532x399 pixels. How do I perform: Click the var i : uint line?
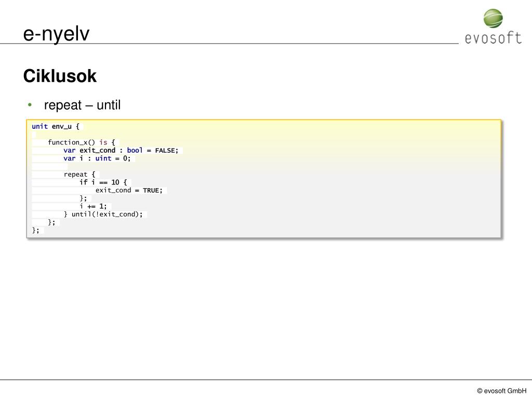tap(97, 158)
